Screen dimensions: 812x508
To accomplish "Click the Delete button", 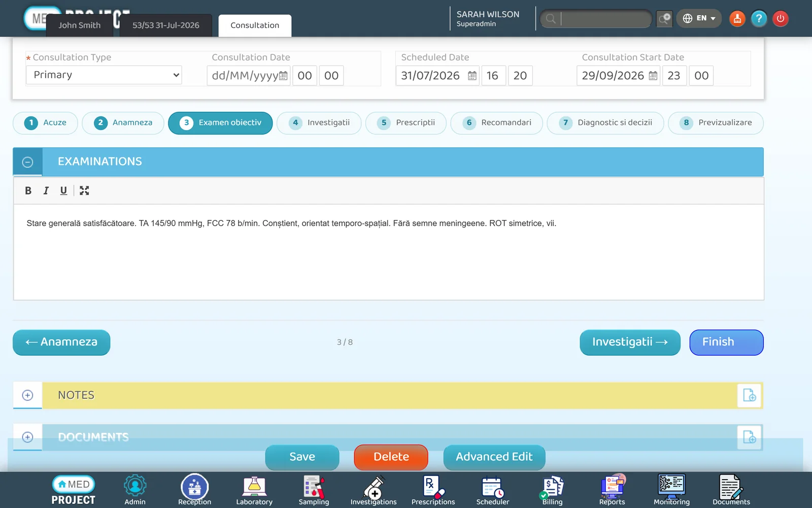I will (x=391, y=457).
